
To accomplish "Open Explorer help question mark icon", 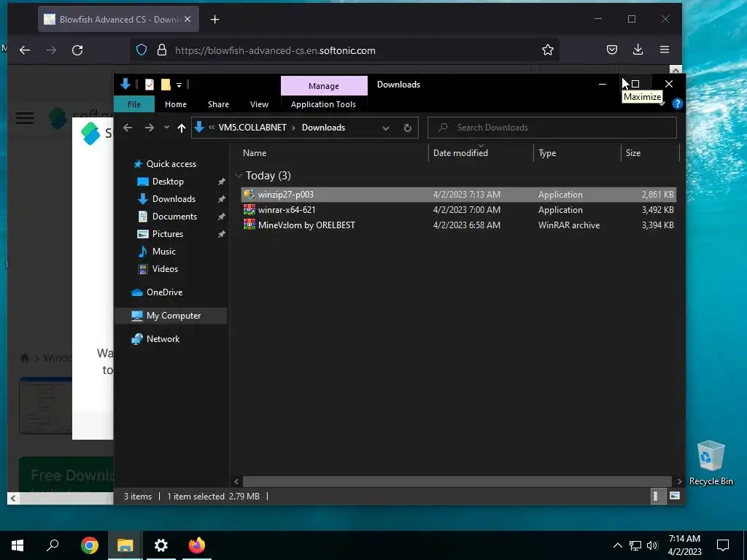I will [677, 104].
